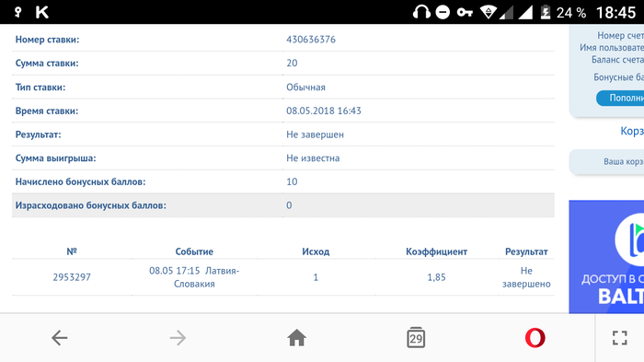This screenshot has width=644, height=362.
Task: Tap the keyhole notification icon
Action: tap(17, 12)
